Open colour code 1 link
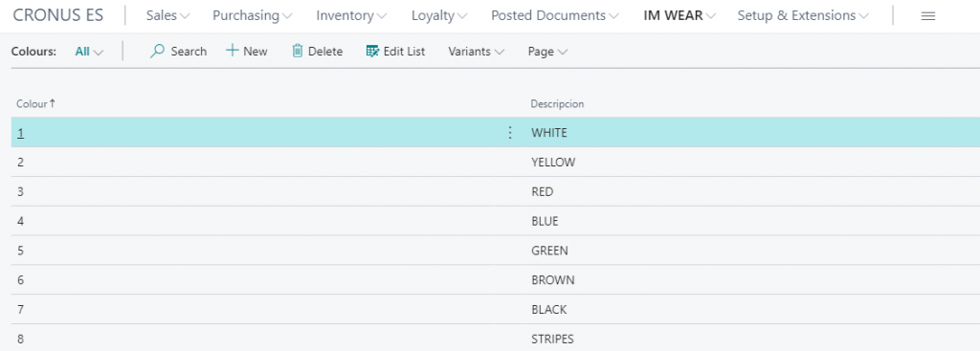 [21, 132]
